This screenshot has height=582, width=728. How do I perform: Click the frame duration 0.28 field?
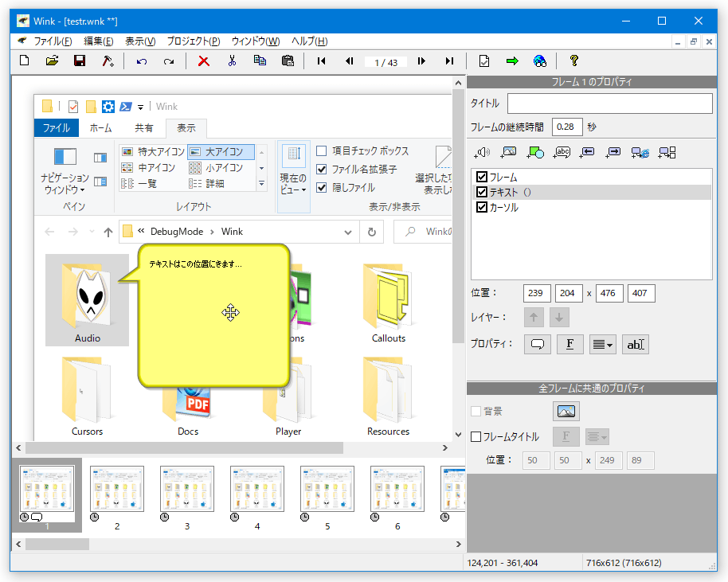(567, 127)
